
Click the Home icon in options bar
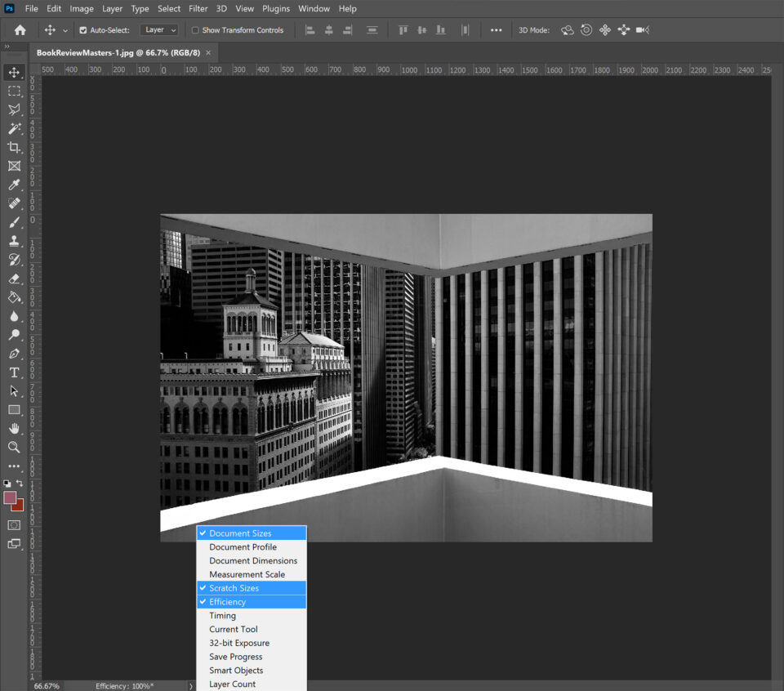(x=20, y=30)
